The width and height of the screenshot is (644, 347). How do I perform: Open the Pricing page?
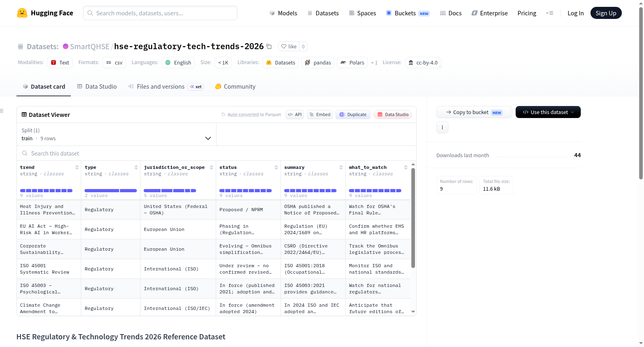527,13
